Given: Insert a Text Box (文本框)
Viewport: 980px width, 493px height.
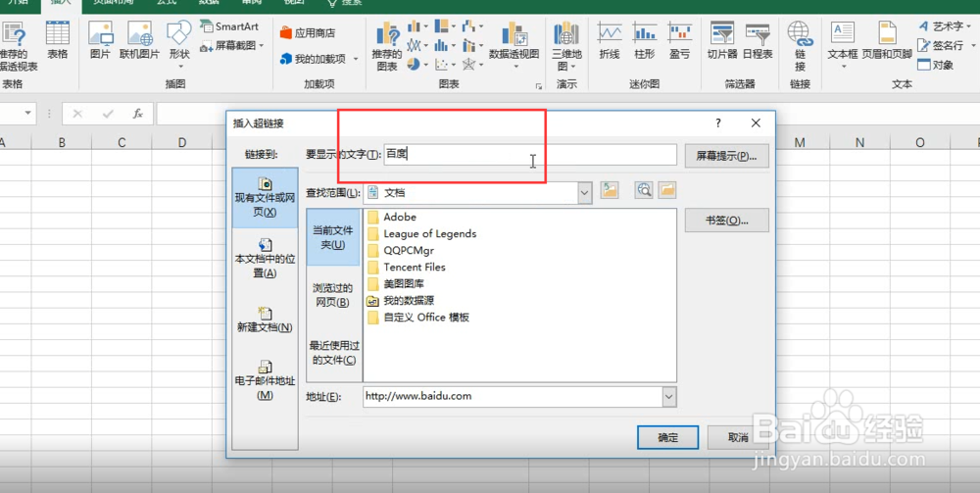Looking at the screenshot, I should click(843, 45).
